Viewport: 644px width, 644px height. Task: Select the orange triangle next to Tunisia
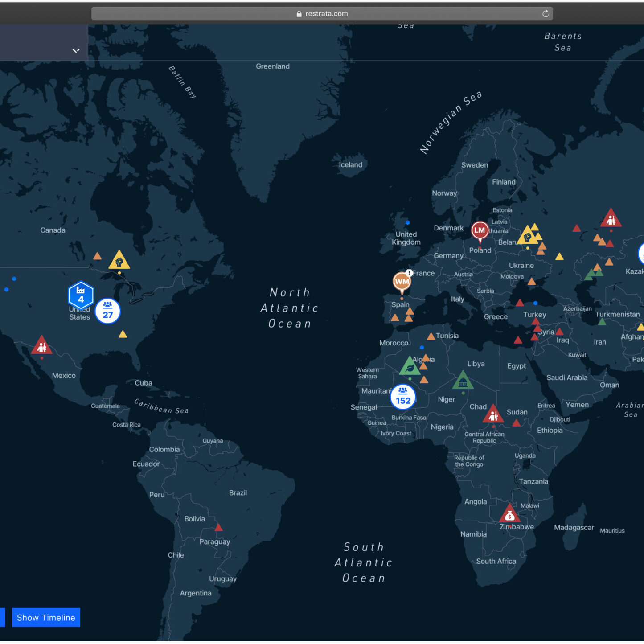[x=431, y=336]
